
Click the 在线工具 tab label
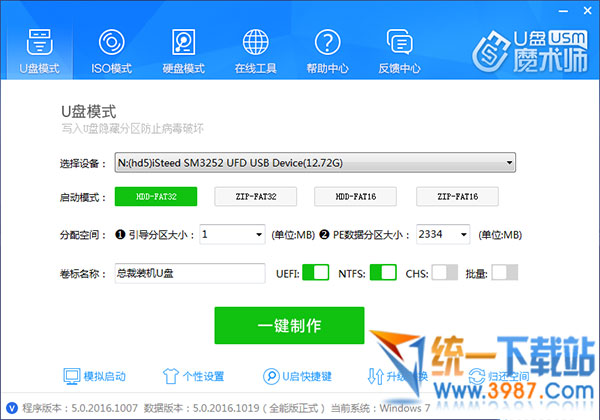point(256,69)
